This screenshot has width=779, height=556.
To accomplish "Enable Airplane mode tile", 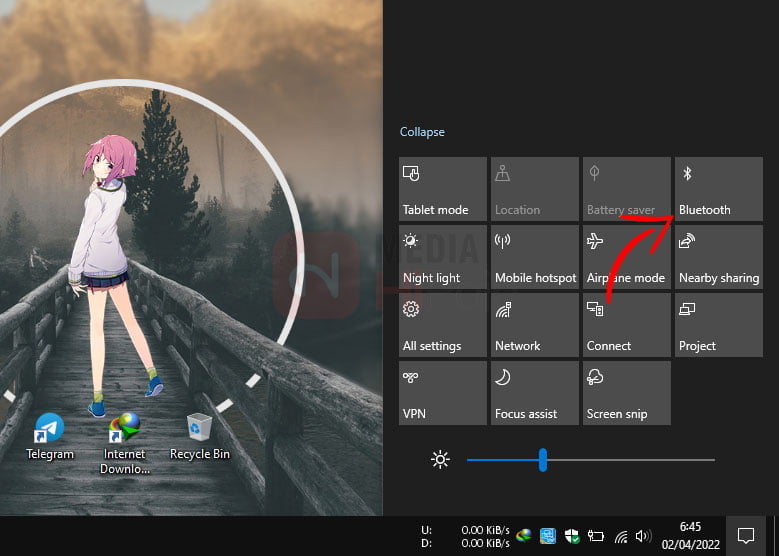I will click(x=626, y=257).
